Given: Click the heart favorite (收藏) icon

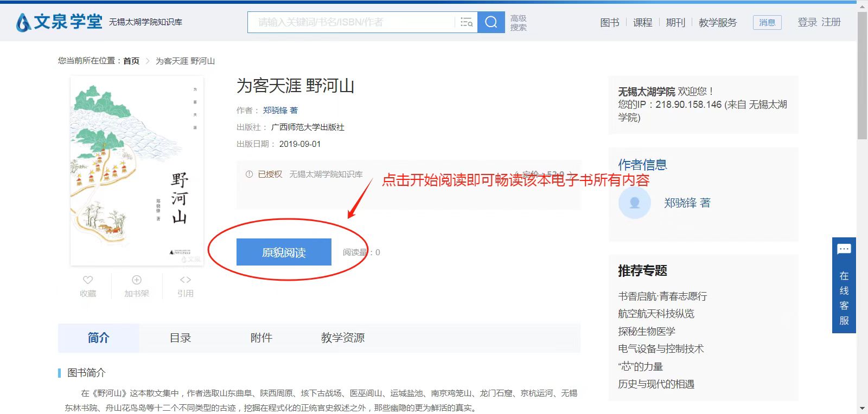Looking at the screenshot, I should 88,280.
